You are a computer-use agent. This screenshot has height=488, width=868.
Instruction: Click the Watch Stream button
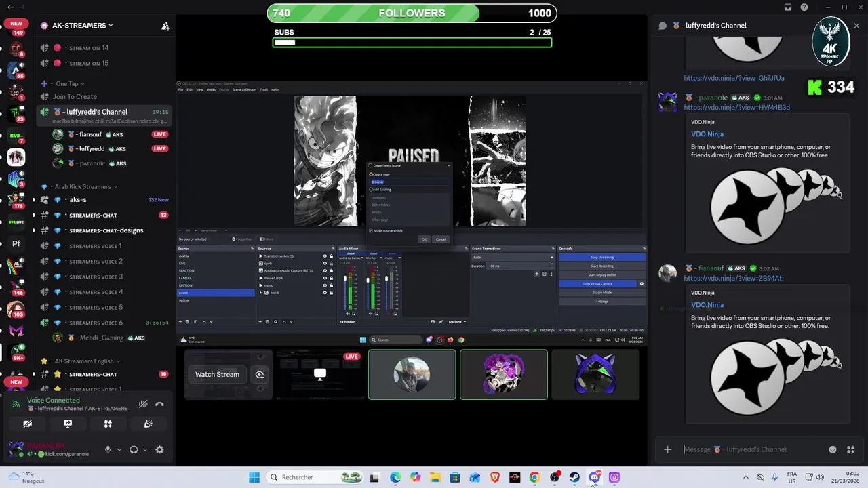[217, 374]
